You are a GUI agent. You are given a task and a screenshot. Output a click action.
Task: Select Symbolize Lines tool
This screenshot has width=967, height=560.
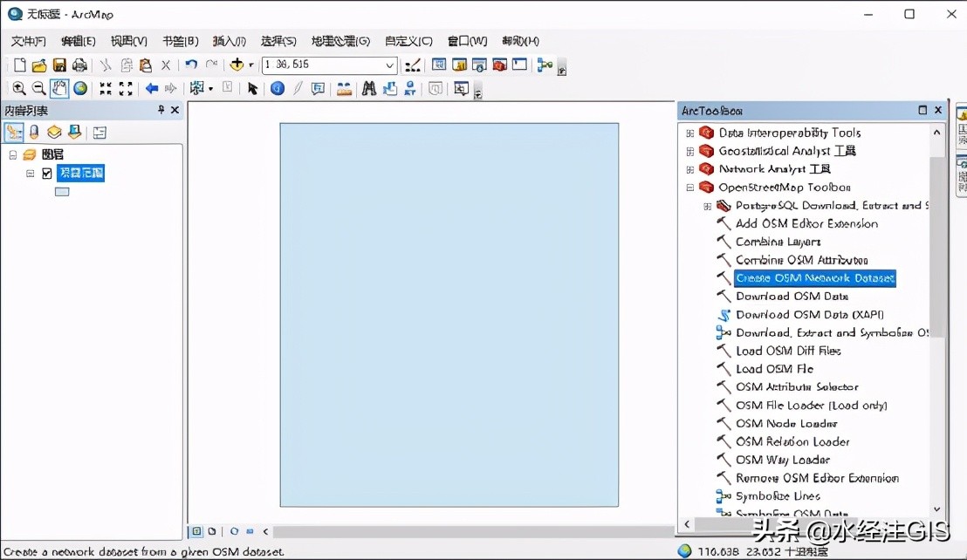click(x=778, y=496)
